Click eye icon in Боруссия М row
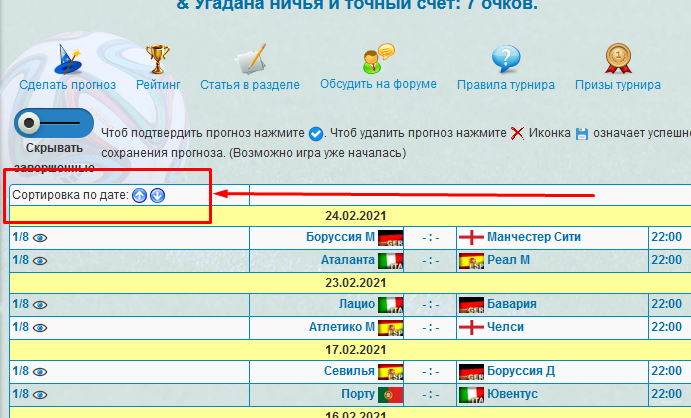Image resolution: width=691 pixels, height=418 pixels. pos(40,238)
